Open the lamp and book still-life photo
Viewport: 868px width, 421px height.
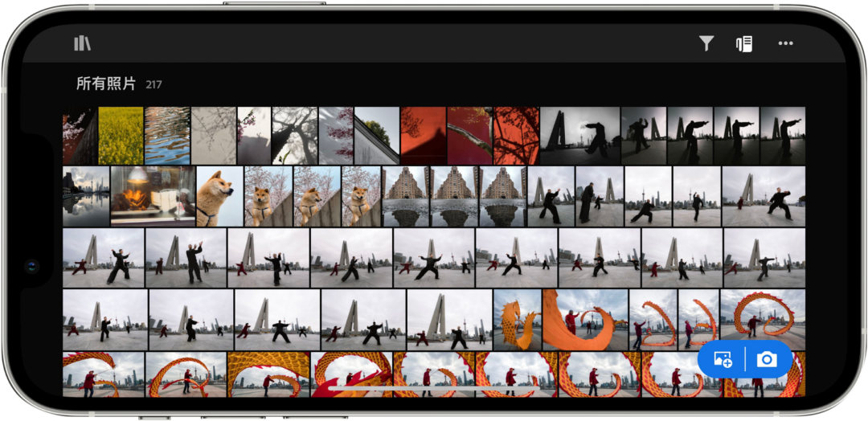tap(154, 196)
